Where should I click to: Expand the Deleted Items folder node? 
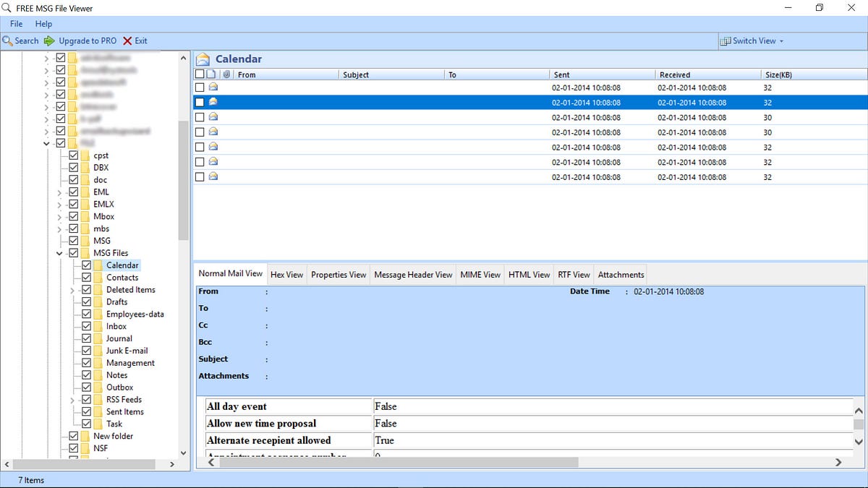click(72, 290)
